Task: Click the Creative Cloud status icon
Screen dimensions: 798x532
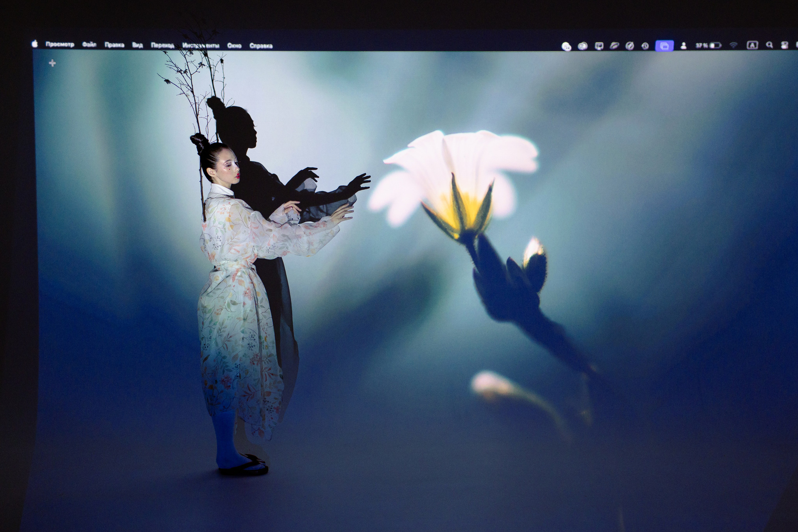Action: 583,46
